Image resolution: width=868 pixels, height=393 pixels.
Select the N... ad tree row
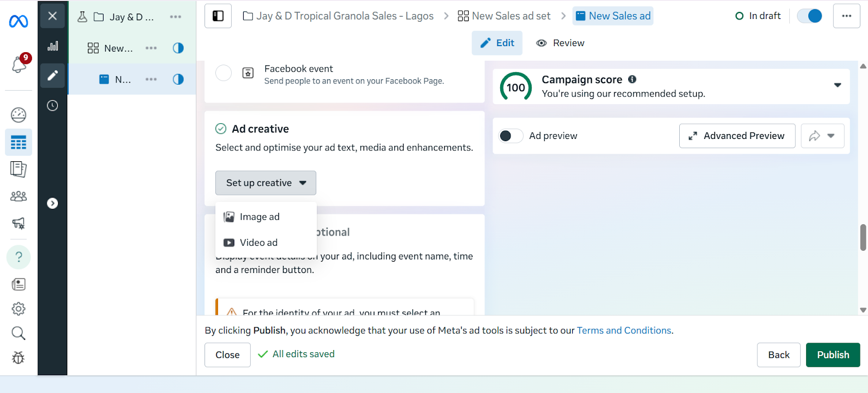tap(132, 79)
